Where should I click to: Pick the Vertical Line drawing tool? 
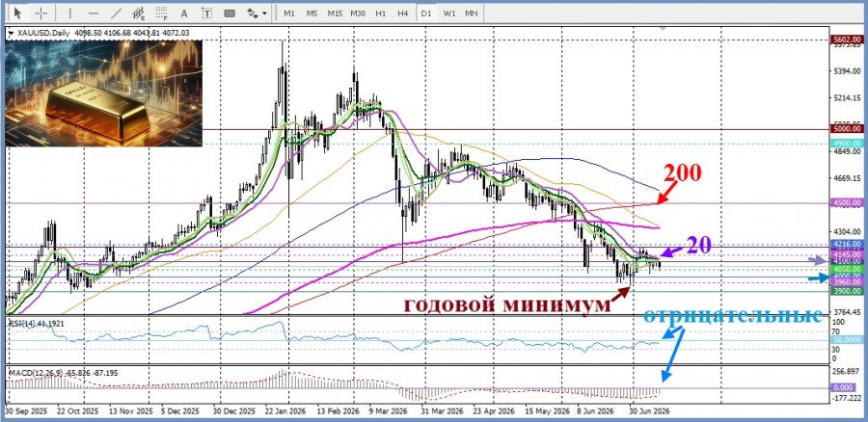coord(69,13)
